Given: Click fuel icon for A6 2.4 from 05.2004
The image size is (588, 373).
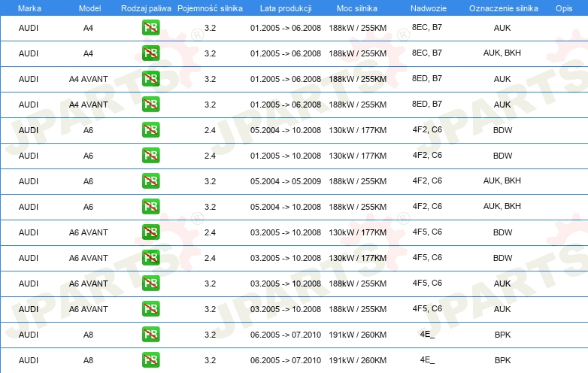Looking at the screenshot, I should (x=150, y=130).
